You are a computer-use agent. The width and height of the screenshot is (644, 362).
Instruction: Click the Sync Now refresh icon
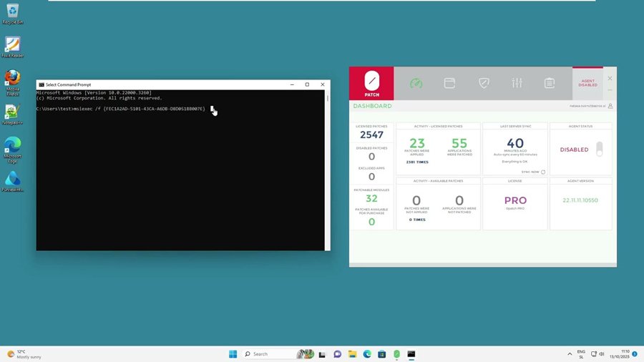543,172
